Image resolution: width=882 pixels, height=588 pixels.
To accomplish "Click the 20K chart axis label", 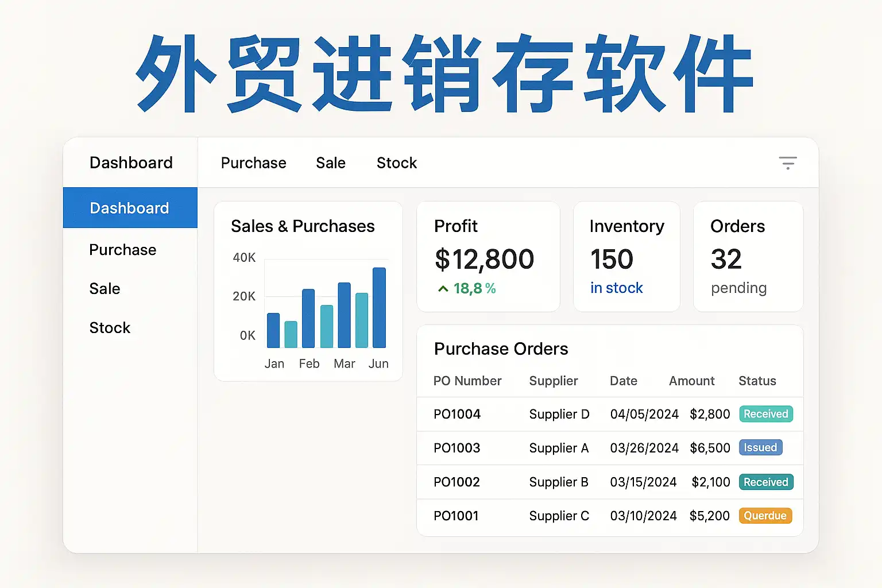I will [244, 296].
